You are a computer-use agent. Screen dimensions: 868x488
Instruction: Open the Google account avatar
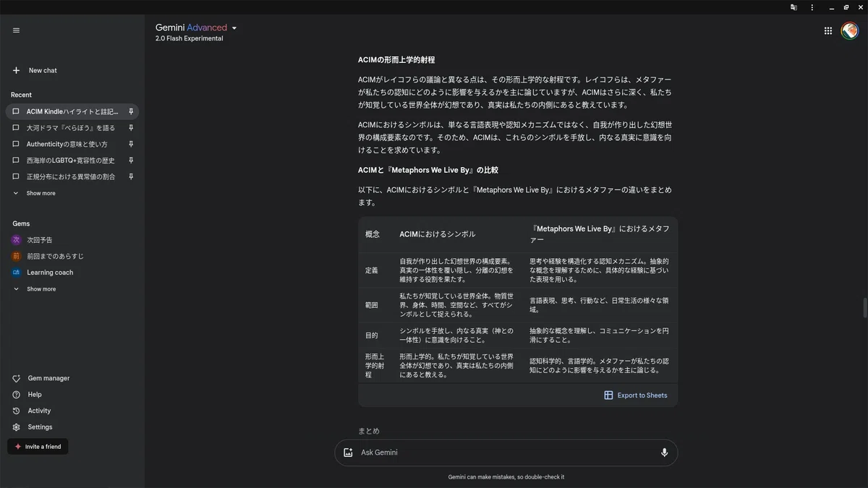pyautogui.click(x=850, y=30)
